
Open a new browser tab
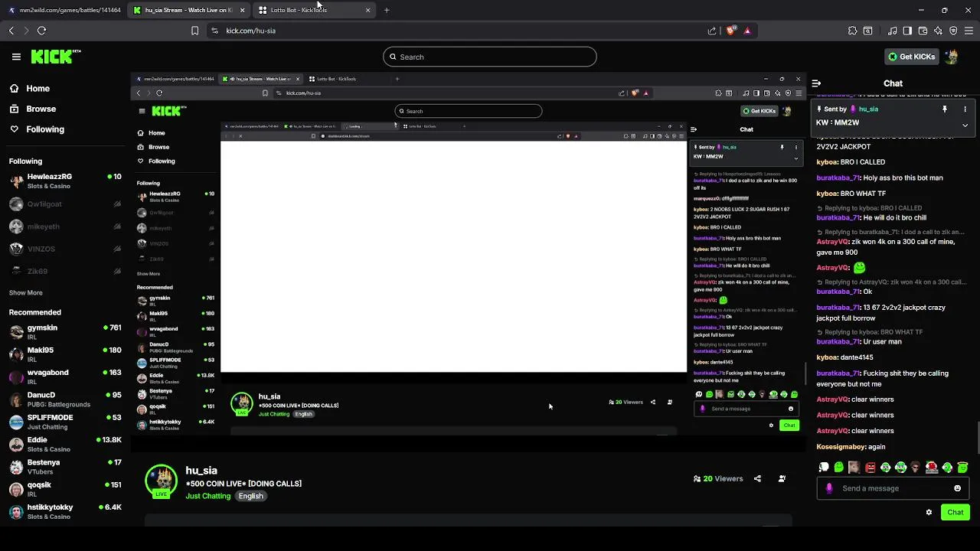387,10
